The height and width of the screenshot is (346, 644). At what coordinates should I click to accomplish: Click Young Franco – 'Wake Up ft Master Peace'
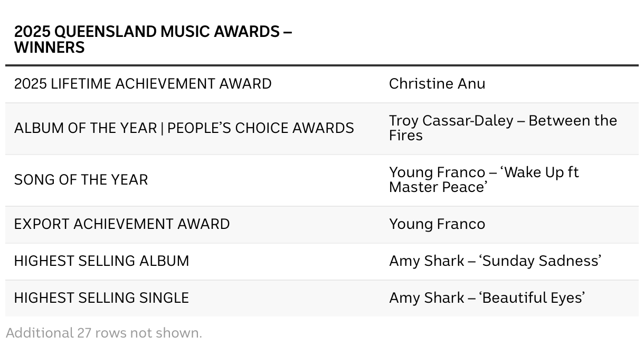(484, 180)
